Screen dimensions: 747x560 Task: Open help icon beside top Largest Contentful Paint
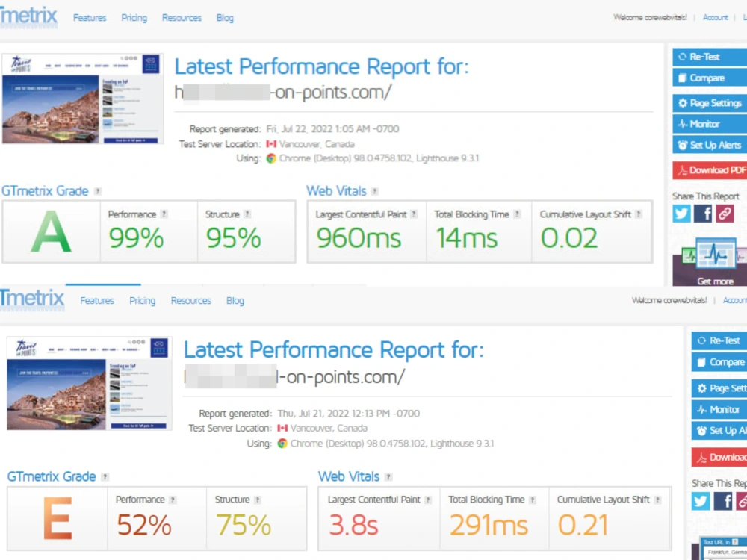pos(414,214)
